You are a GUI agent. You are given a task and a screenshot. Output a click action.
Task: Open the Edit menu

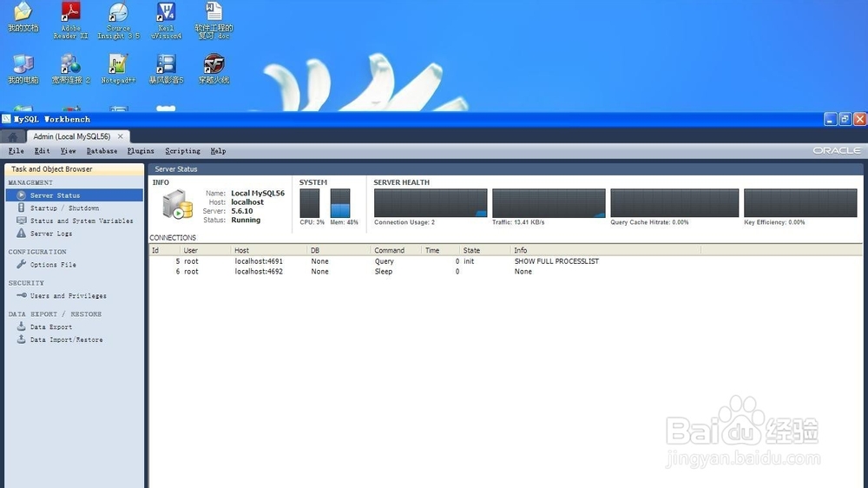point(42,151)
